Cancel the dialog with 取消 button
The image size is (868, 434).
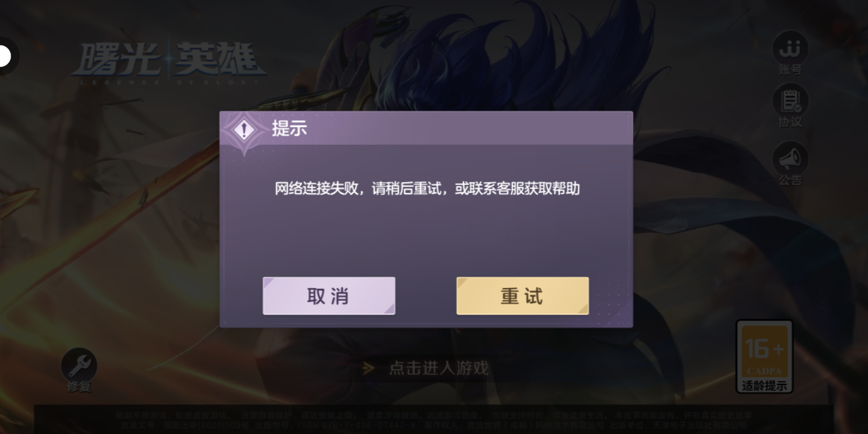coord(329,296)
